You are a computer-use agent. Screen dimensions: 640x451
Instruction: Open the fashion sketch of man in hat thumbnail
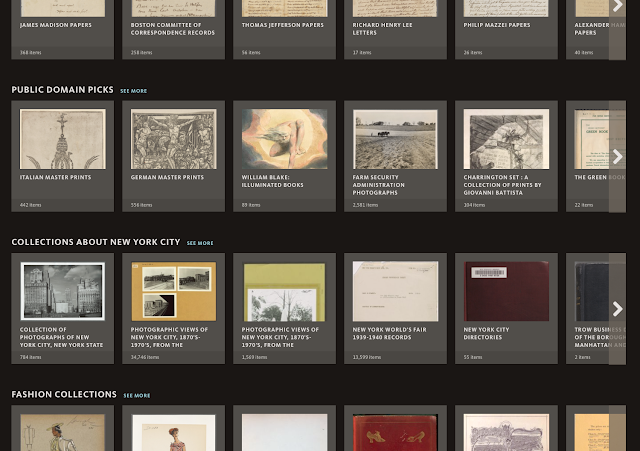(63, 433)
